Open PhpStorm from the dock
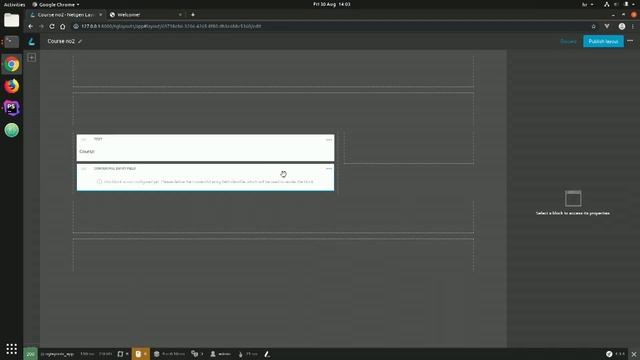Screen dimensions: 640x360 coord(11,108)
